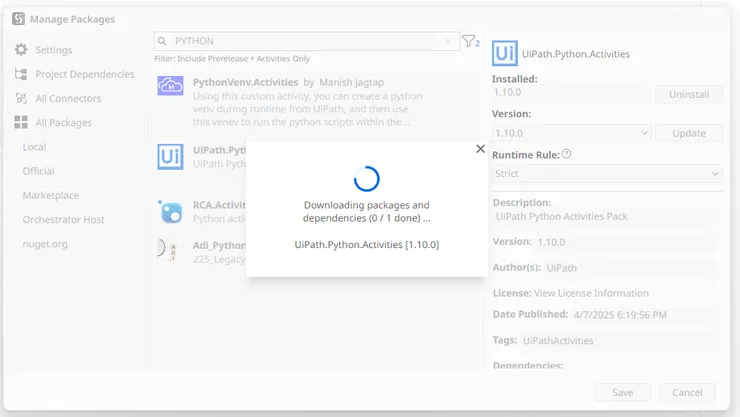Open the Version 1.10.0 dropdown
740x417 pixels.
[x=572, y=133]
